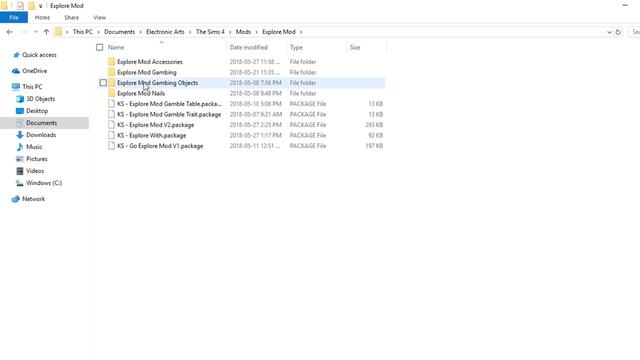This screenshot has height=360, width=640.
Task: Expand the chevron after Electronic Arts breadcrumb
Action: pyautogui.click(x=190, y=32)
